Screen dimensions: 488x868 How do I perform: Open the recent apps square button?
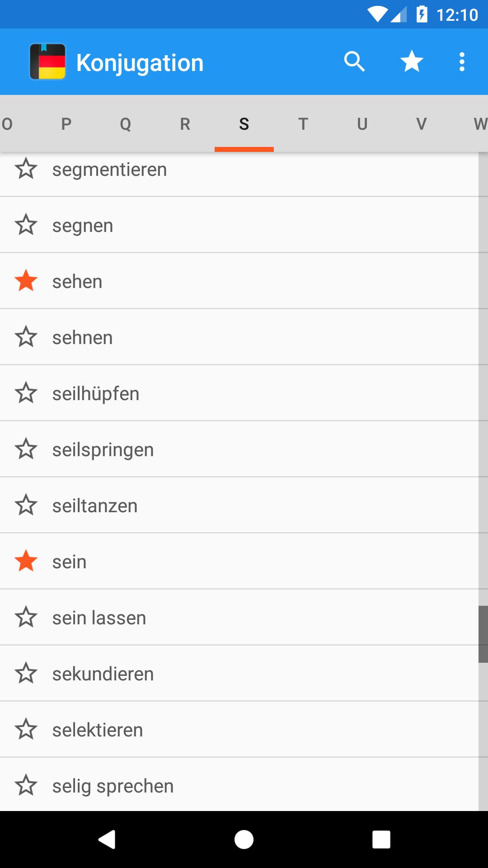381,840
